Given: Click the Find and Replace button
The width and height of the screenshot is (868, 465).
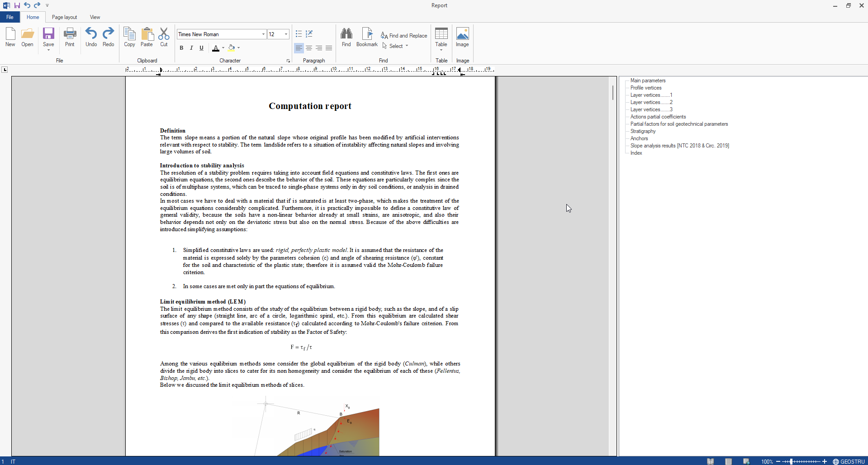Looking at the screenshot, I should pos(404,36).
